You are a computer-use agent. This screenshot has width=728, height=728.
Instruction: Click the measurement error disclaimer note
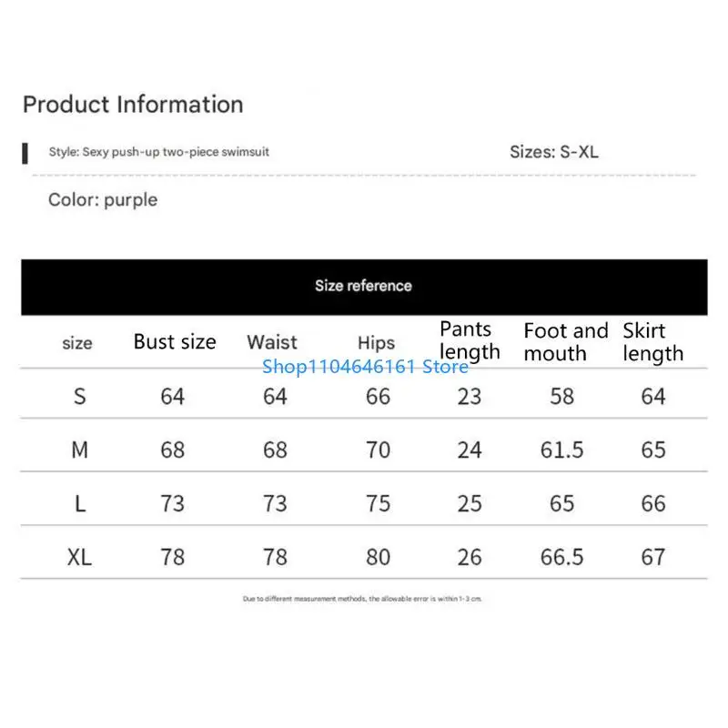coord(362,599)
